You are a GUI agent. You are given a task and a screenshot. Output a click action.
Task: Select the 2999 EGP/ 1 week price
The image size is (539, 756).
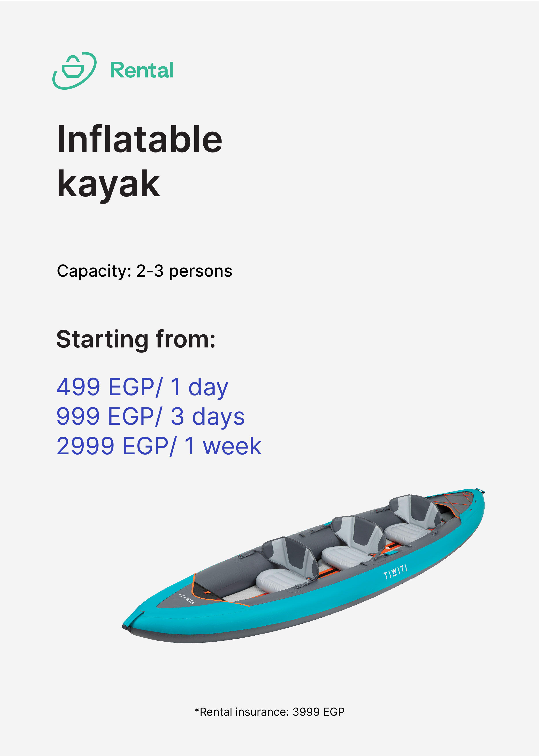pos(159,446)
